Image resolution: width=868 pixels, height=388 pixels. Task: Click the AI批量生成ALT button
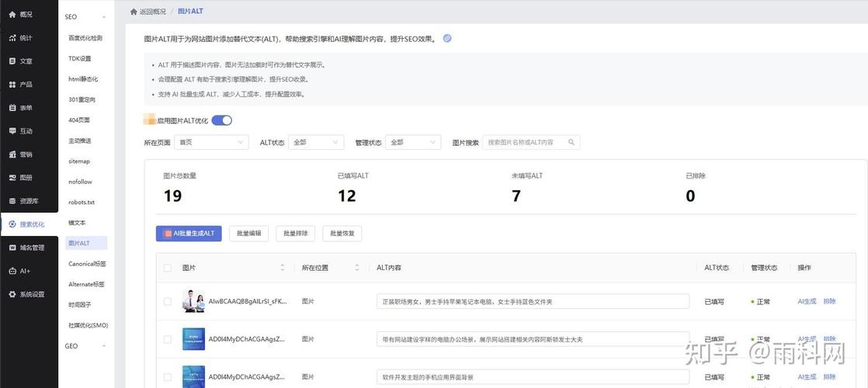click(189, 234)
